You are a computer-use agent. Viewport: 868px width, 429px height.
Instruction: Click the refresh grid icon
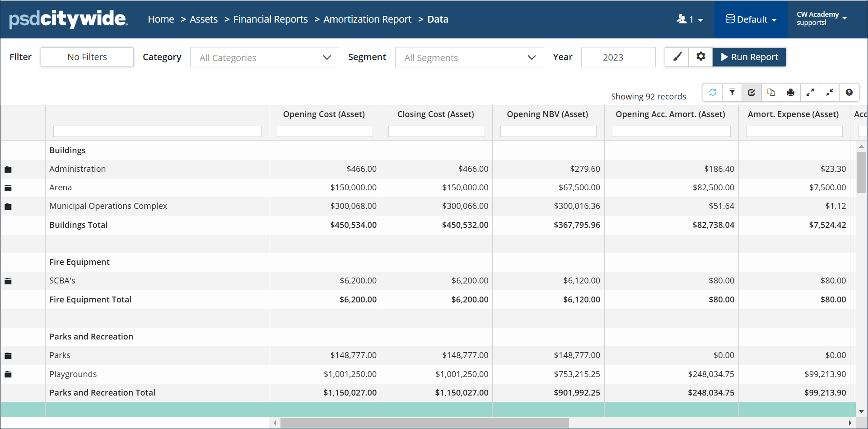[713, 93]
